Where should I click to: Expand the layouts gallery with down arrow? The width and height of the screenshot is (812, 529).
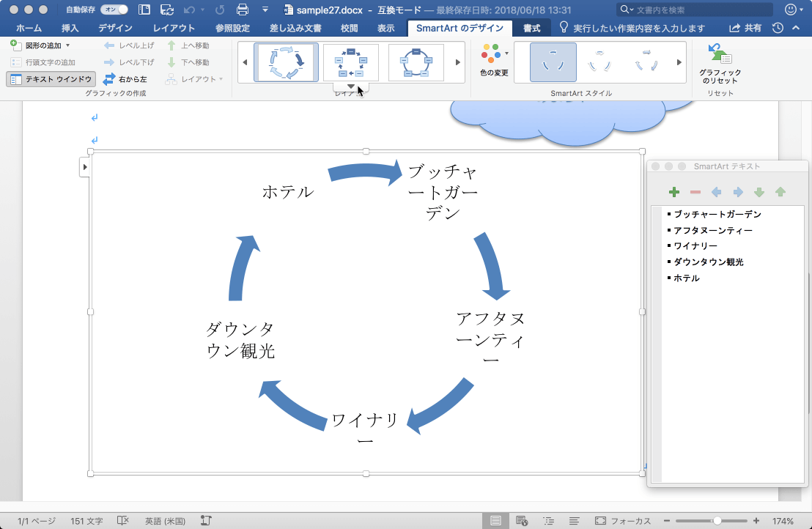point(350,86)
